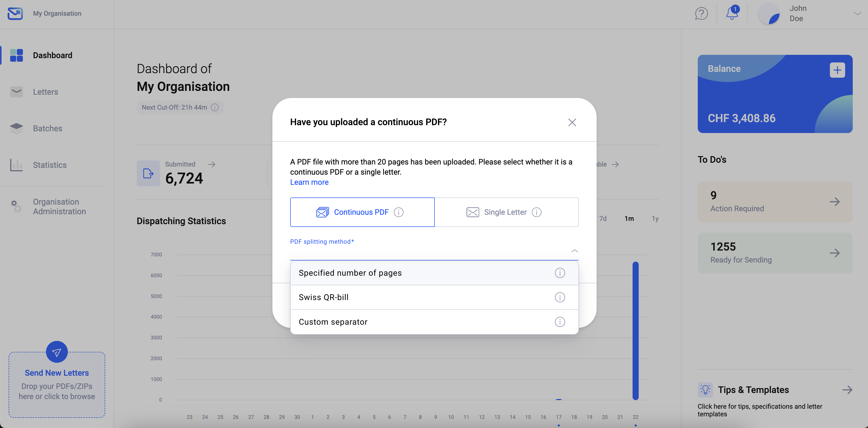This screenshot has width=868, height=428.
Task: Choose Swiss QR-bill splitting method
Action: click(x=323, y=297)
